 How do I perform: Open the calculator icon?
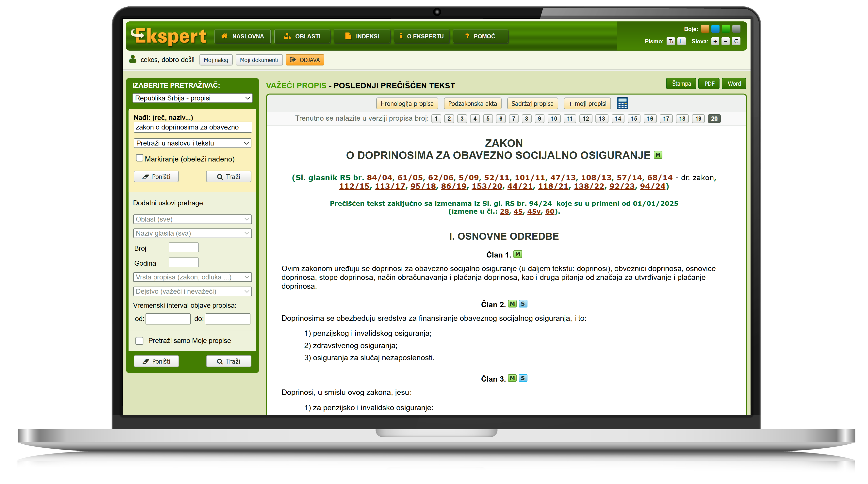click(x=622, y=103)
